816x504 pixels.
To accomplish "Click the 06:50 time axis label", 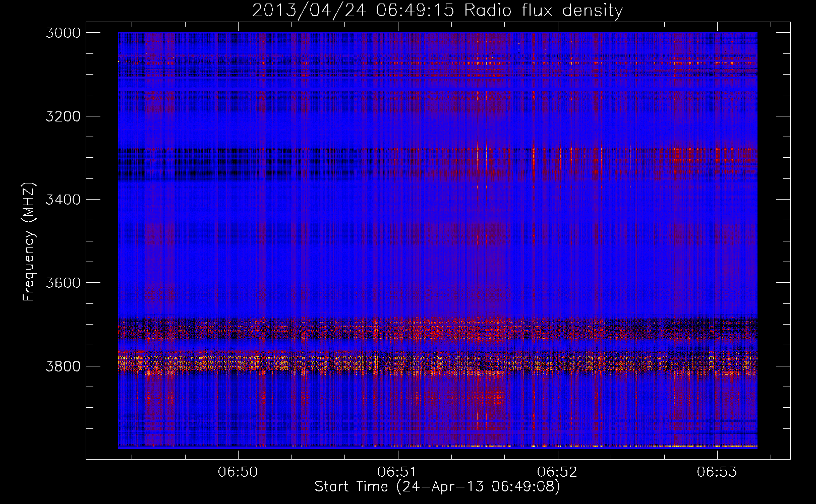I will pos(238,472).
